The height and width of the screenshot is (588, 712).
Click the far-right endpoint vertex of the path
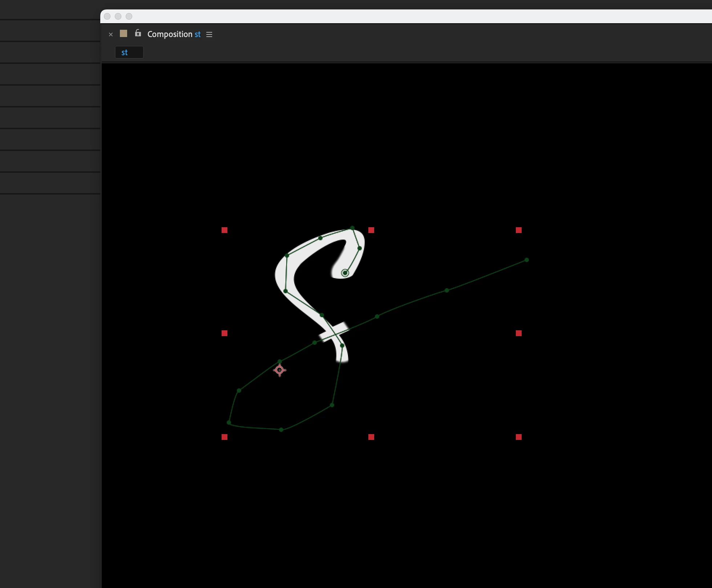527,260
